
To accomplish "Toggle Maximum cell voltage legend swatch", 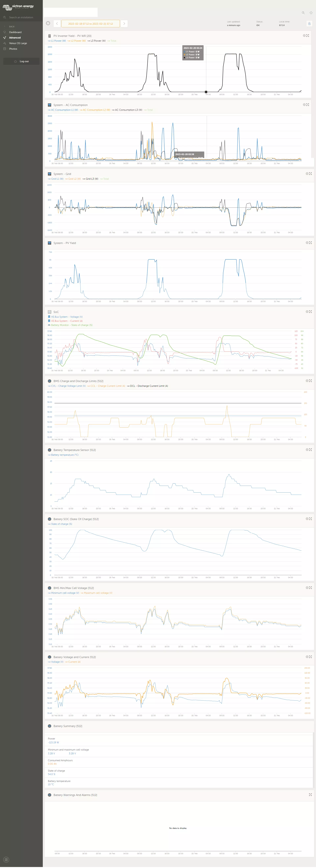I will 82,593.
